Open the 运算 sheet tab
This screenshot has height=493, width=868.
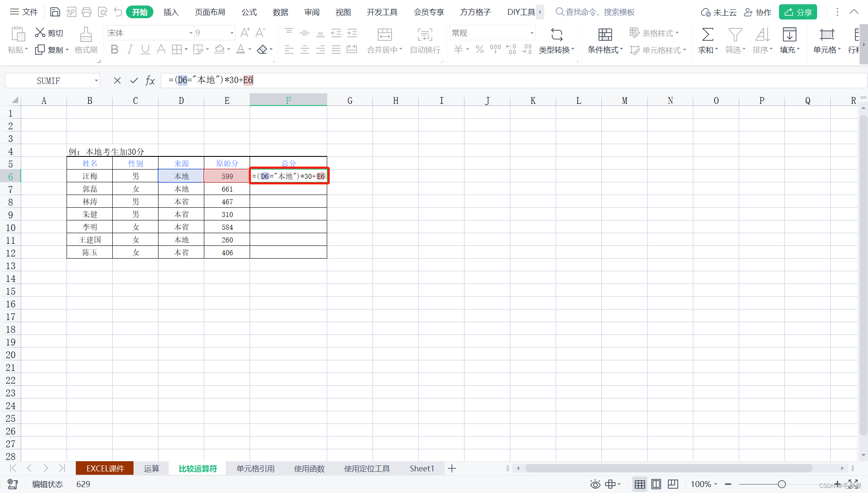(151, 468)
